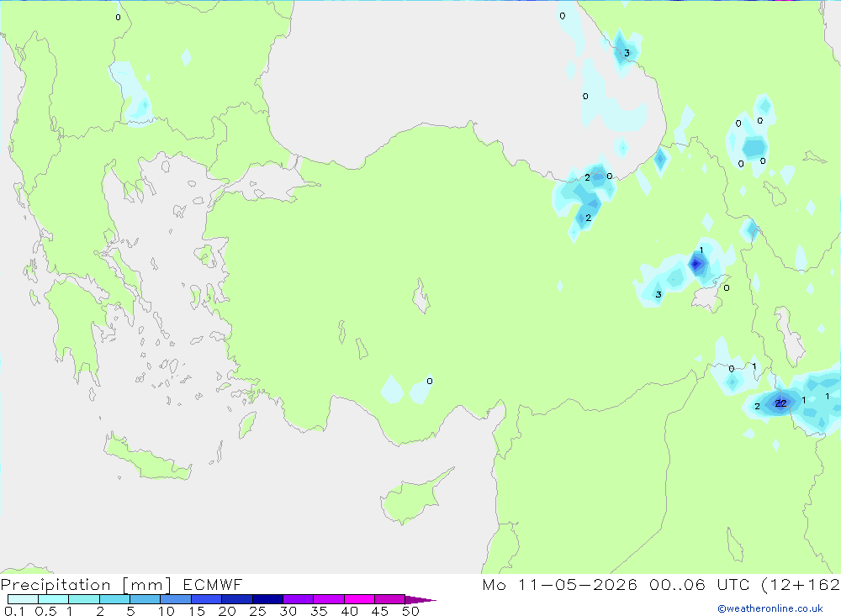The height and width of the screenshot is (616, 841).
Task: Click the "40" legend scale label
Action: click(x=350, y=611)
